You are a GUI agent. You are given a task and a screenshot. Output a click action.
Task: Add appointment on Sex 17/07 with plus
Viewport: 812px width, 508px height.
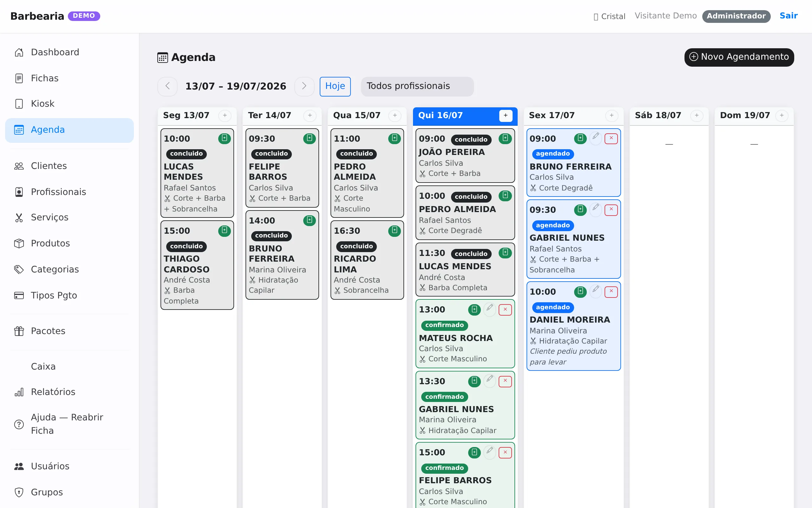(x=612, y=116)
